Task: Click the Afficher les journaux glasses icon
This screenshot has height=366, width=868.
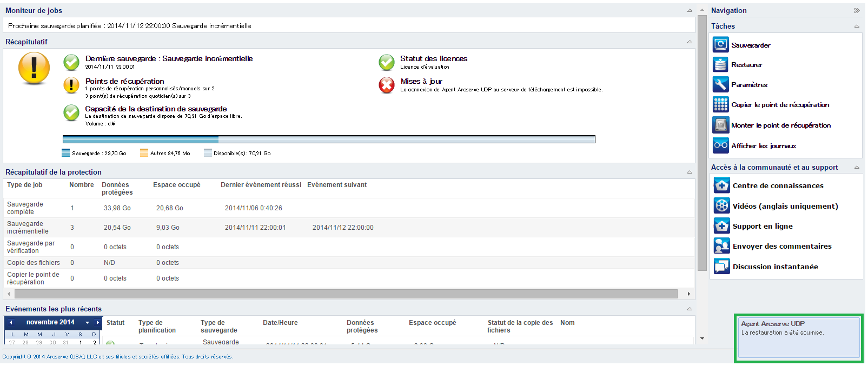Action: [720, 145]
